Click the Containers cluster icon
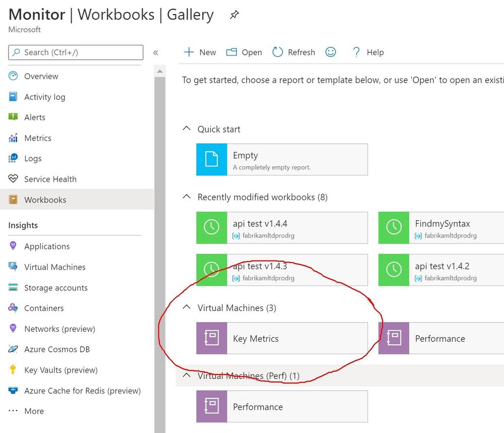The image size is (504, 433). (13, 307)
